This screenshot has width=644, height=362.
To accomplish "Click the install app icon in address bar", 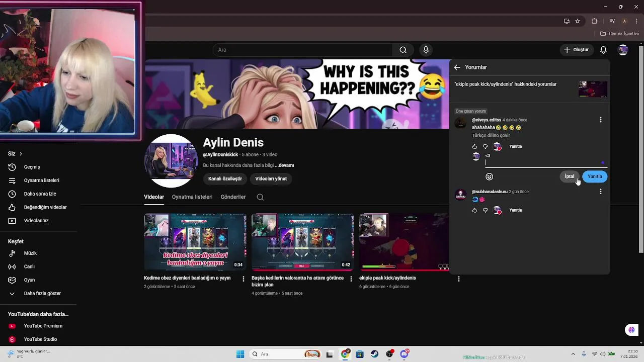I will point(567,21).
